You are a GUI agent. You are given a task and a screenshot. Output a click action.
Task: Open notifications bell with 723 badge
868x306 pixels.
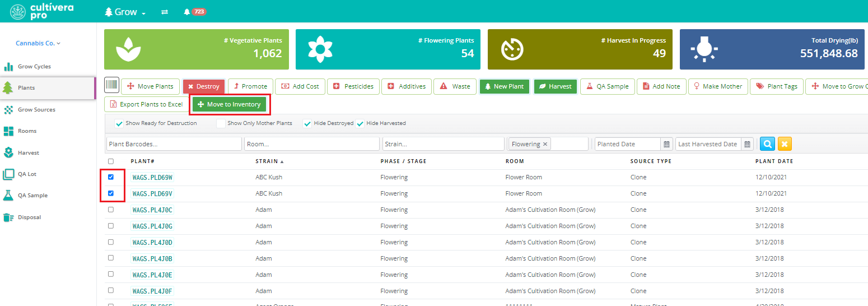coord(195,12)
